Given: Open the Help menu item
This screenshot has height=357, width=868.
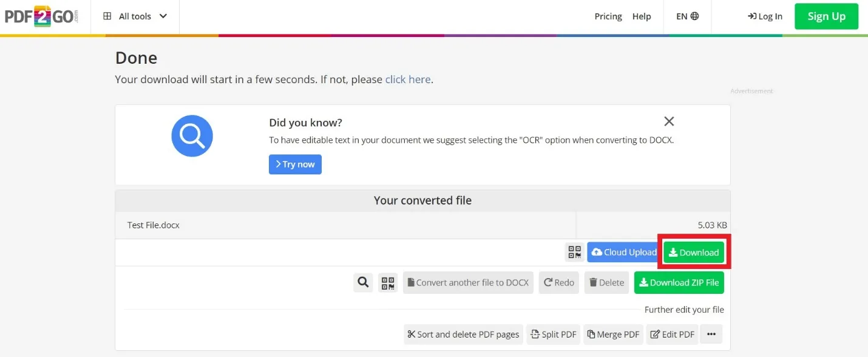Looking at the screenshot, I should (x=642, y=16).
